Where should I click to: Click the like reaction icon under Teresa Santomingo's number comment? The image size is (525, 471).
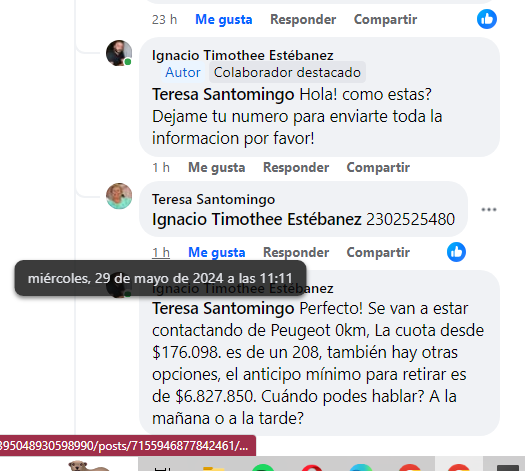tap(456, 252)
